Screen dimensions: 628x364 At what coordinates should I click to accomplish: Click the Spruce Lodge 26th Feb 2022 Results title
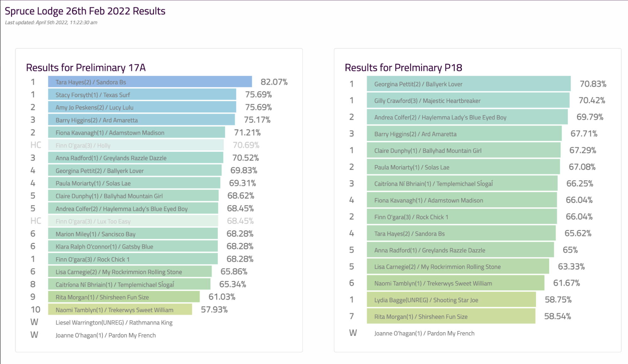pos(85,11)
